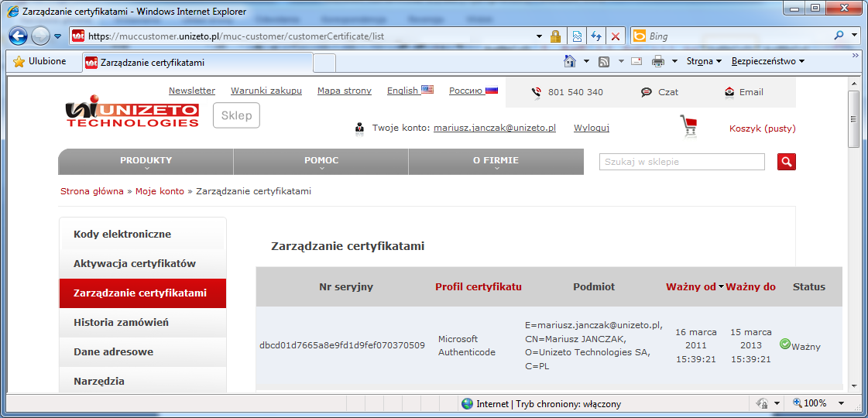This screenshot has height=418, width=868.
Task: Open the Home button dropdown arrow
Action: point(586,61)
